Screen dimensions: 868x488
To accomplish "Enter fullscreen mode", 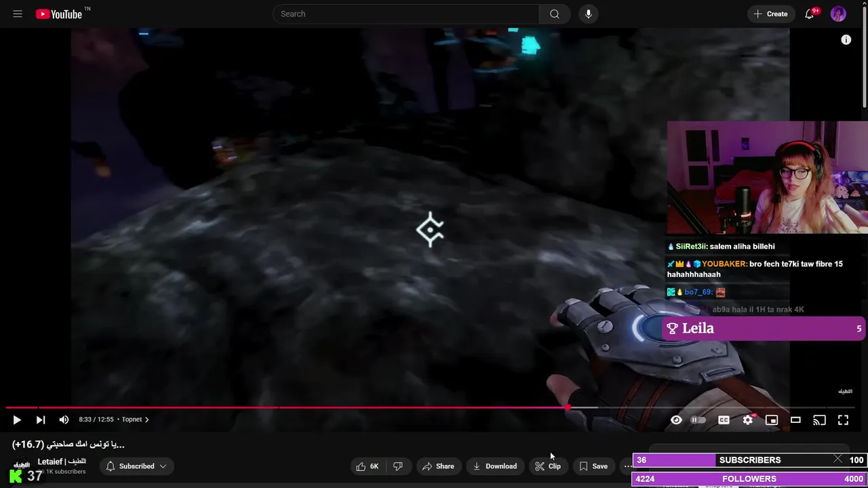I will [843, 420].
